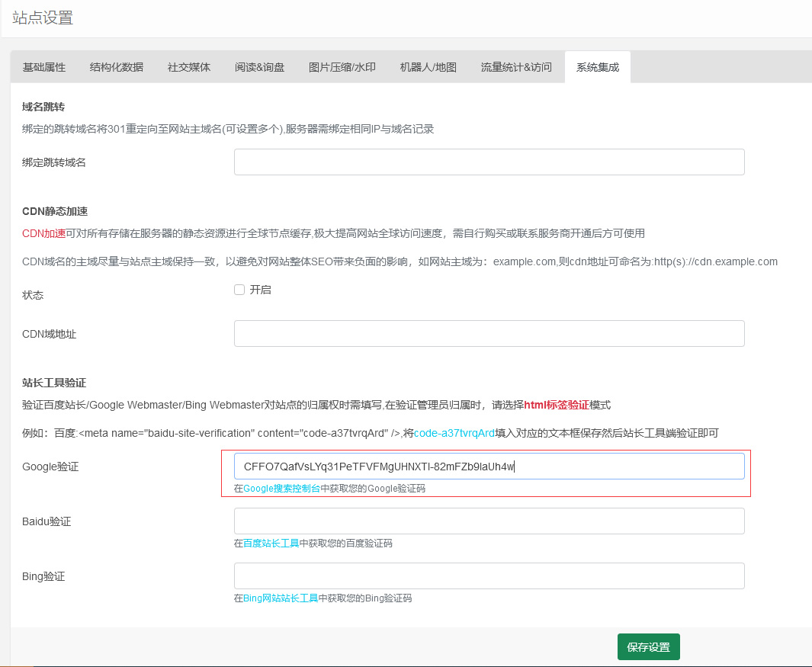Focus the CDN域地址 text box
The image size is (812, 667).
coord(489,334)
